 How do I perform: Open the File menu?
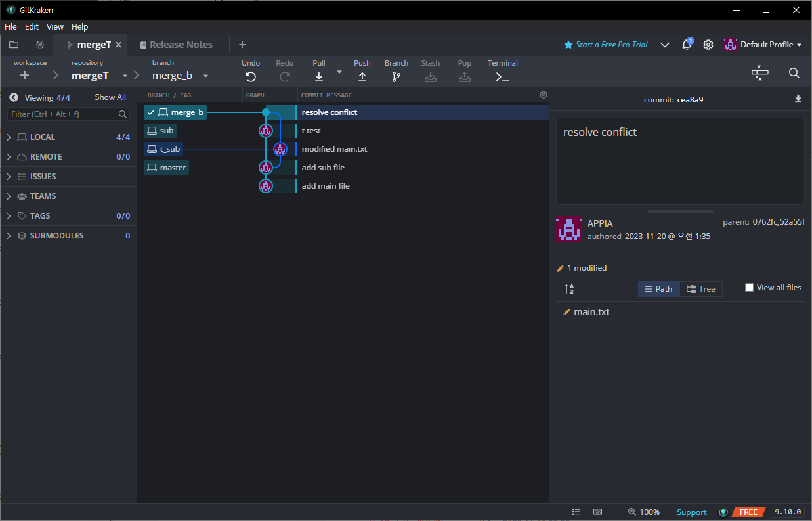click(x=11, y=27)
